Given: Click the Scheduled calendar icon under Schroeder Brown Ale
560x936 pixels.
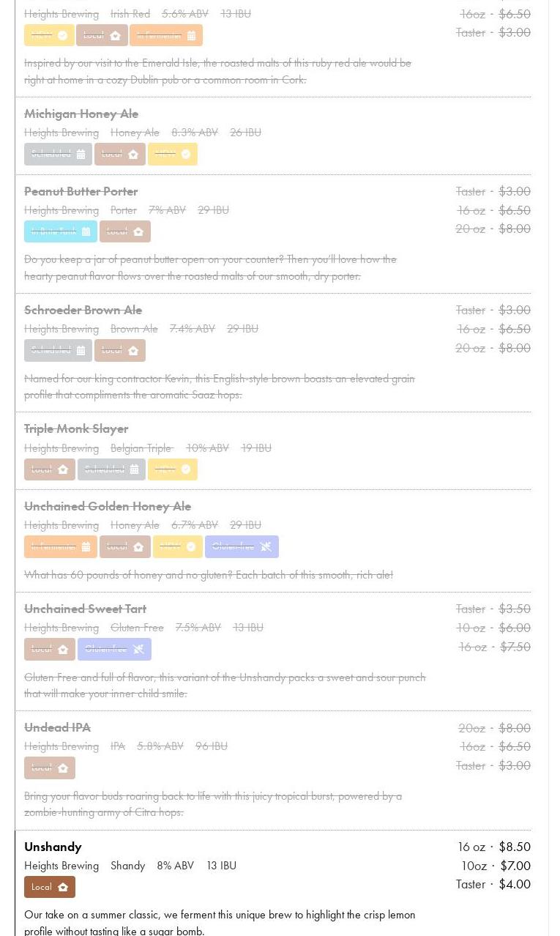Looking at the screenshot, I should tap(81, 350).
